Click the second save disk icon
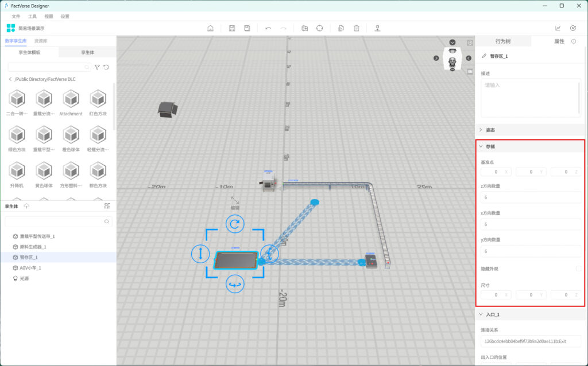 pos(247,28)
